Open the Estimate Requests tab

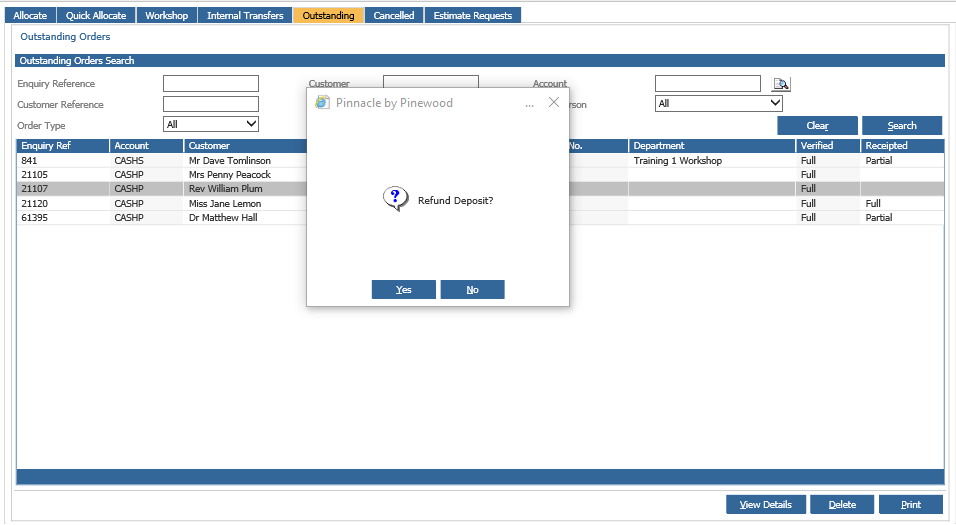473,15
